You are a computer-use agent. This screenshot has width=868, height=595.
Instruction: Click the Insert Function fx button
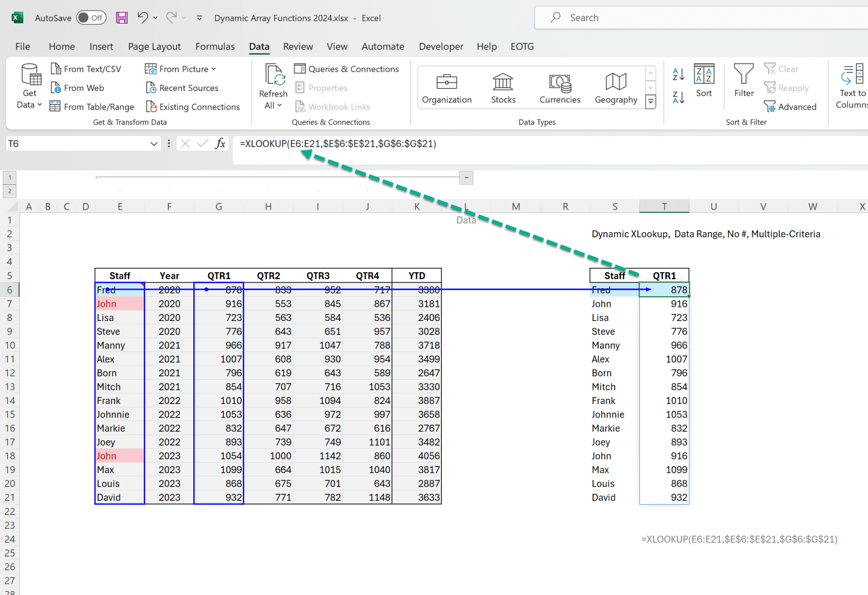tap(220, 144)
